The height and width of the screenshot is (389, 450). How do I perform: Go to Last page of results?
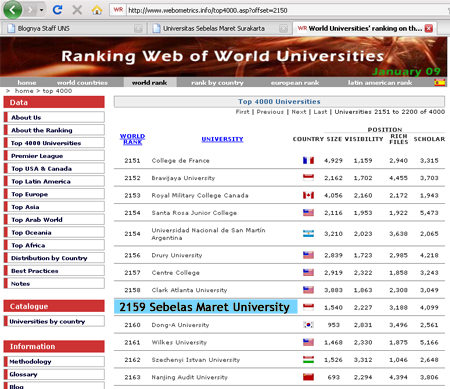[320, 112]
